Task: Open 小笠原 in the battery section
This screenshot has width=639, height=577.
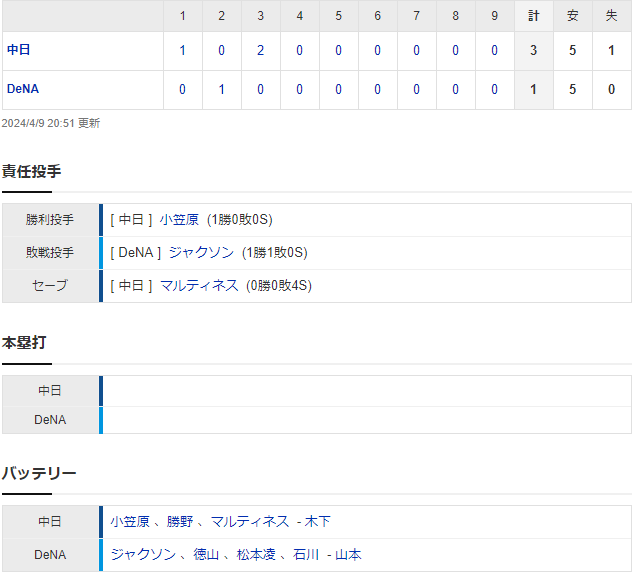Action: [130, 522]
